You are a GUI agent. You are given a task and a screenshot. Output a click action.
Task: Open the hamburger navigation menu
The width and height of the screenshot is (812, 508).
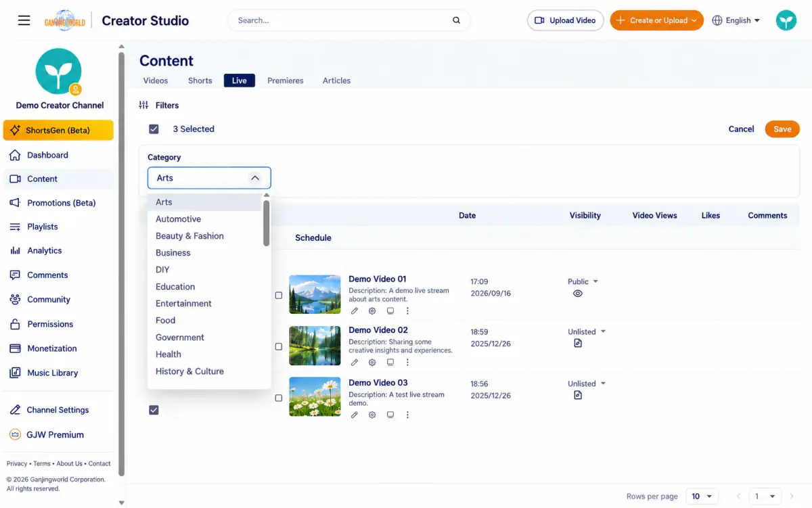coord(24,20)
